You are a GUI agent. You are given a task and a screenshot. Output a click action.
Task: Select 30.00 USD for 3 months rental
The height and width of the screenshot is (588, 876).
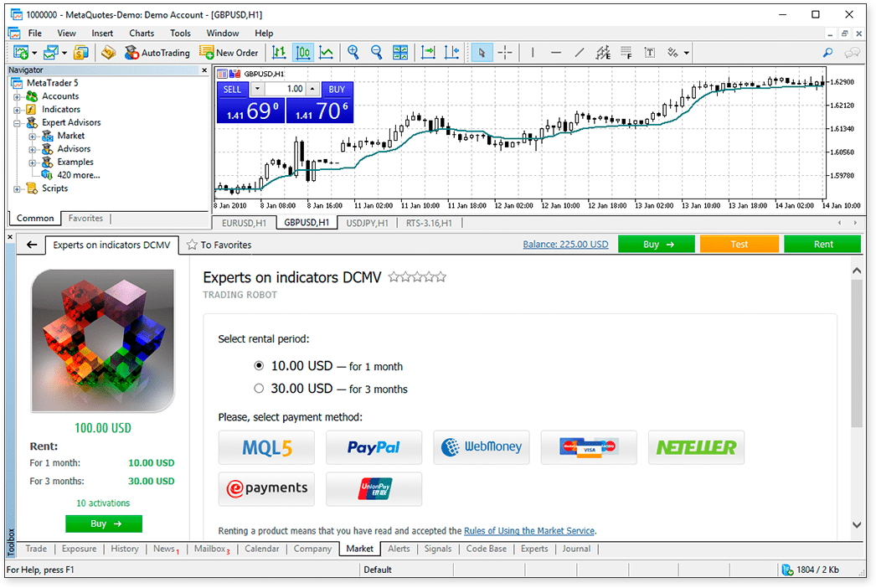coord(259,389)
